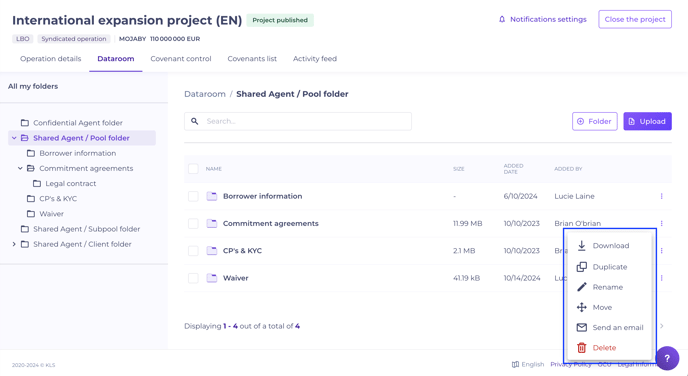Open the purple help question mark button
688x376 pixels.
pos(667,358)
